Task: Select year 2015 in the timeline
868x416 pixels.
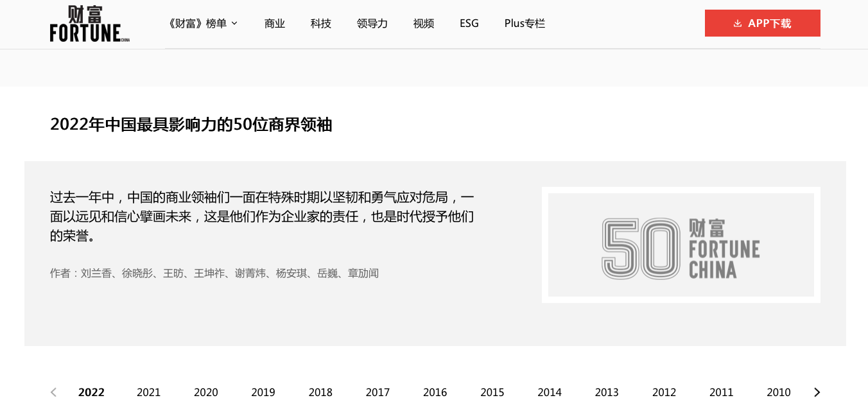Action: tap(492, 392)
